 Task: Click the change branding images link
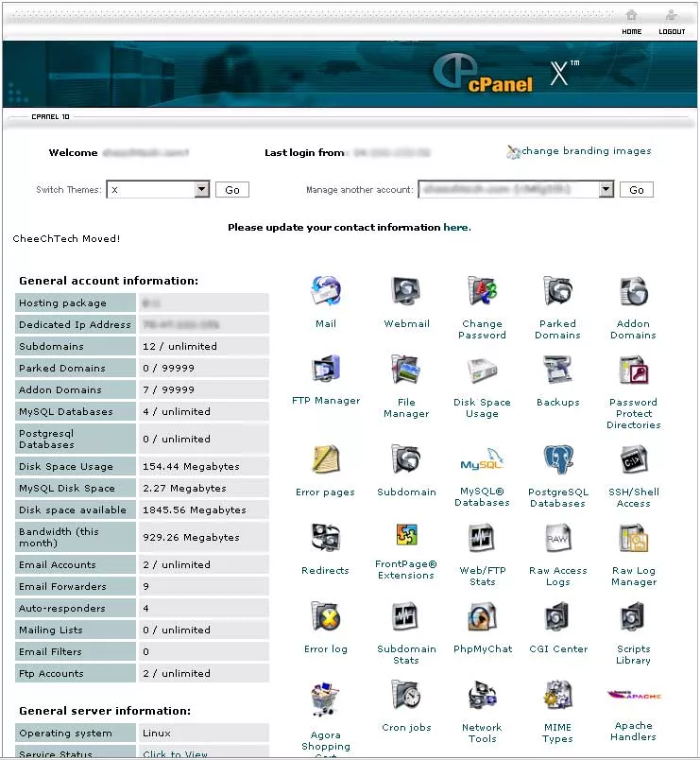coord(586,151)
